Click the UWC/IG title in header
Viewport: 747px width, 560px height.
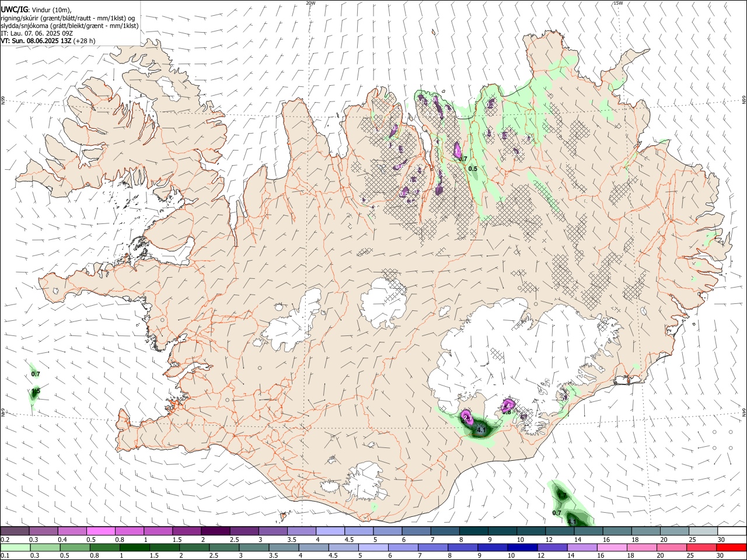(x=14, y=9)
